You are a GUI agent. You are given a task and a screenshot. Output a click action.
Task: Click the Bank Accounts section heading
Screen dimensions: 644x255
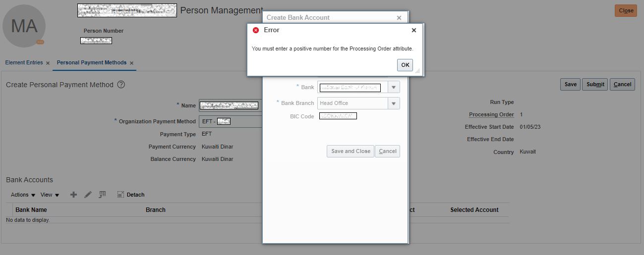pyautogui.click(x=29, y=180)
